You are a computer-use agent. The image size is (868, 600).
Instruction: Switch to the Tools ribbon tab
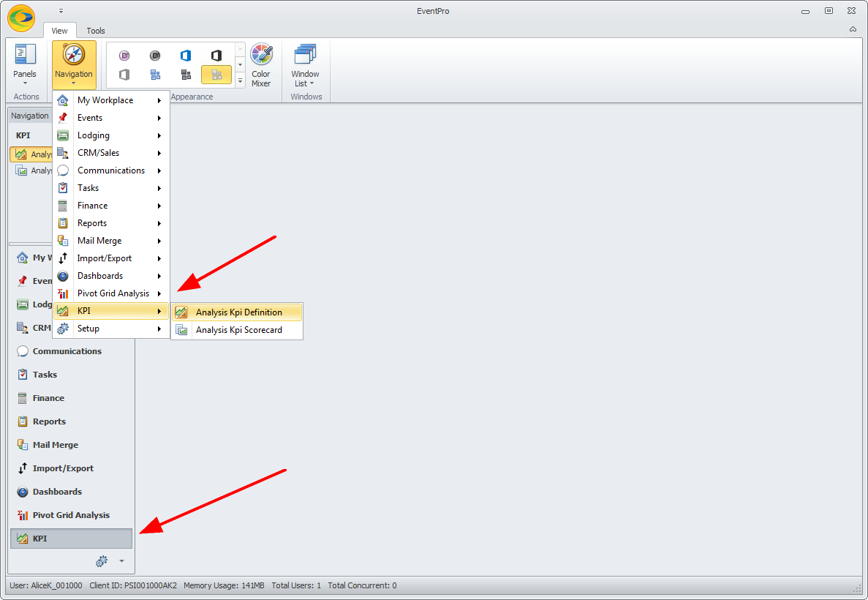96,31
